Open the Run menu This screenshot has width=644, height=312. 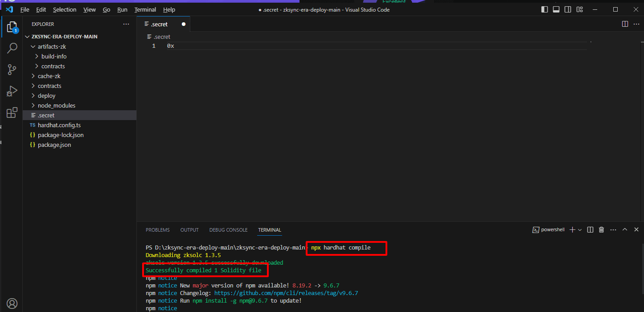[122, 9]
